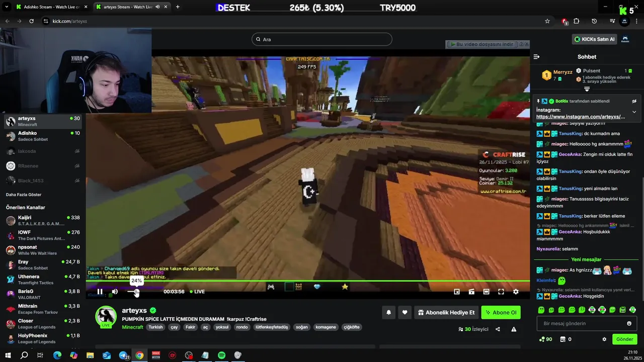Screen dimensions: 644x362
Task: Click the arteyxs profile avatar
Action: pos(106,317)
